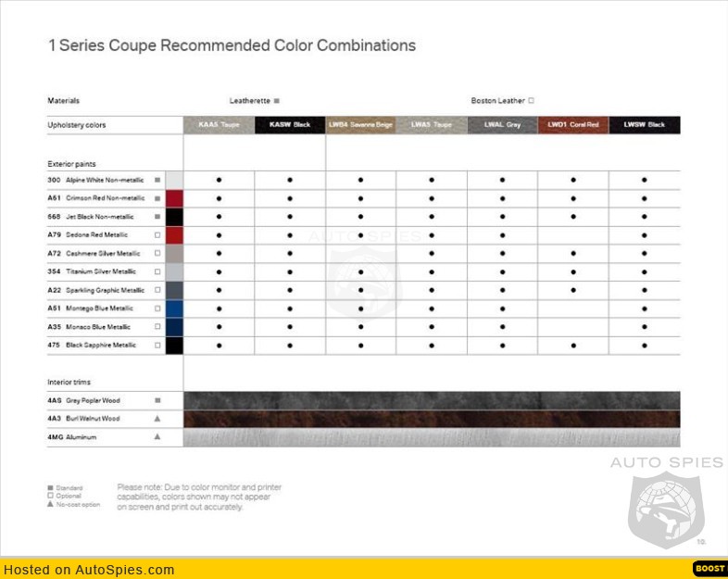Click the standard square icon next to Leatherette

[x=277, y=101]
